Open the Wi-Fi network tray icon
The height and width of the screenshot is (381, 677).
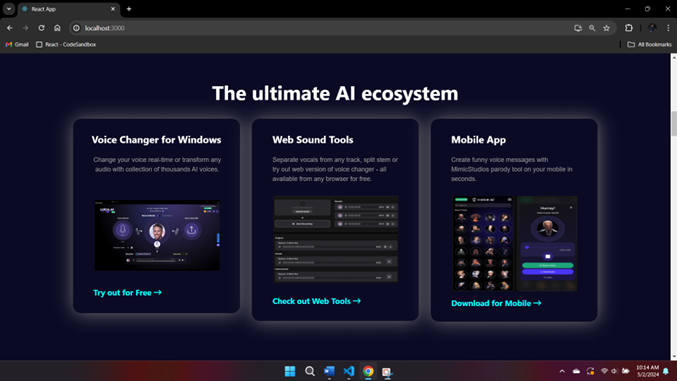pyautogui.click(x=604, y=371)
